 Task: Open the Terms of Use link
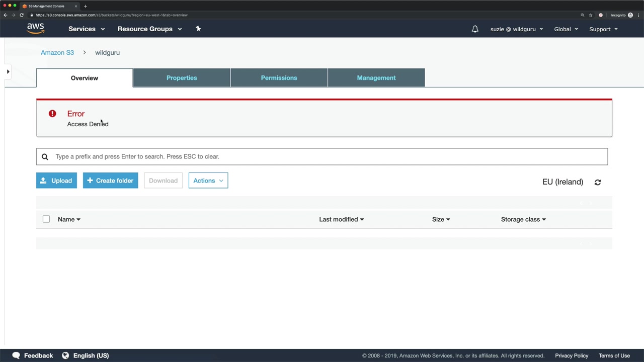tap(614, 355)
